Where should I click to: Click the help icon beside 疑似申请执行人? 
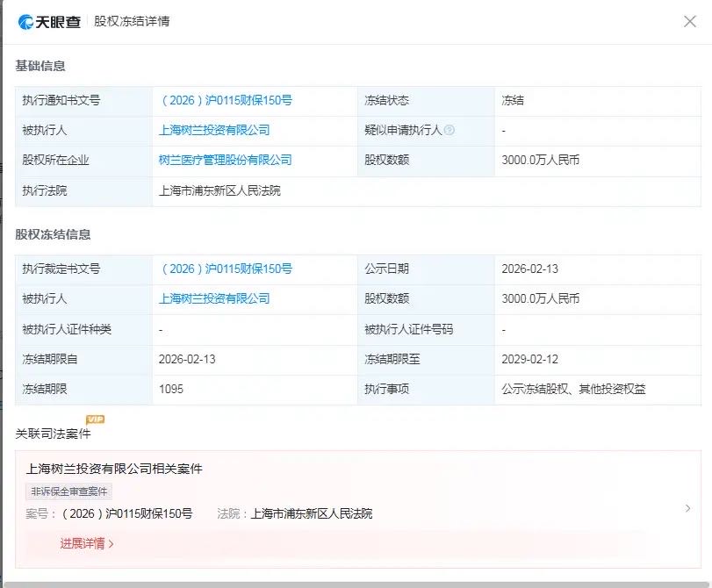(x=449, y=130)
